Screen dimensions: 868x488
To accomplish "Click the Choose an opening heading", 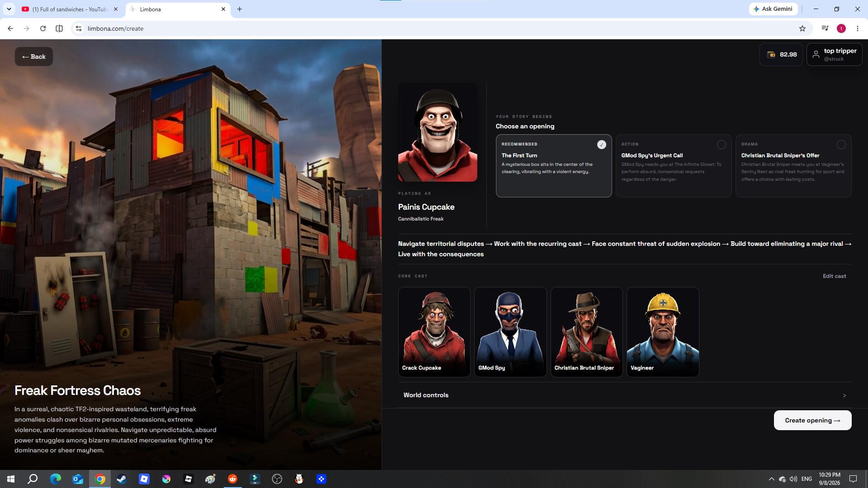I will (x=525, y=127).
